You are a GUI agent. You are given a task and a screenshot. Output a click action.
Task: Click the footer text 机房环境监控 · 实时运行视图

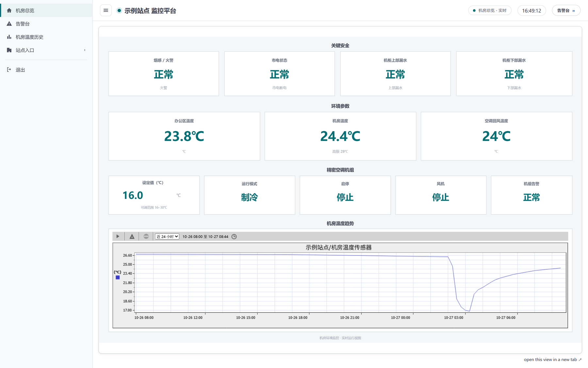(x=340, y=338)
